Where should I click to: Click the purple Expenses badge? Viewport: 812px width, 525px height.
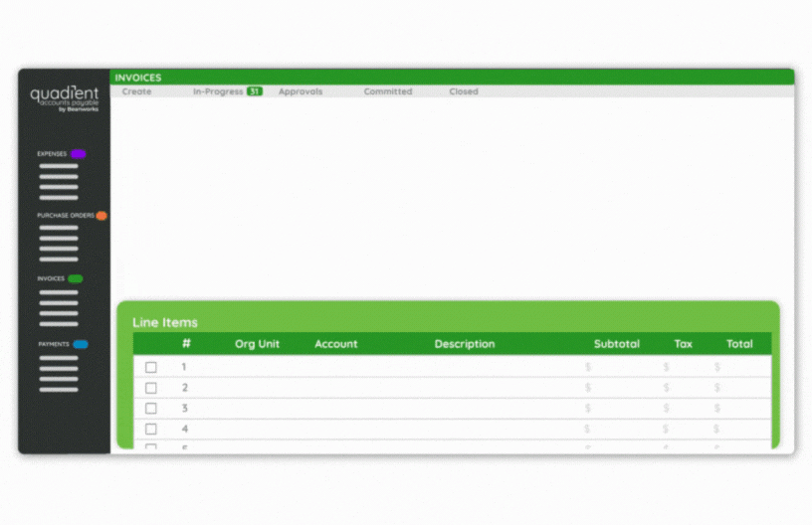[78, 154]
